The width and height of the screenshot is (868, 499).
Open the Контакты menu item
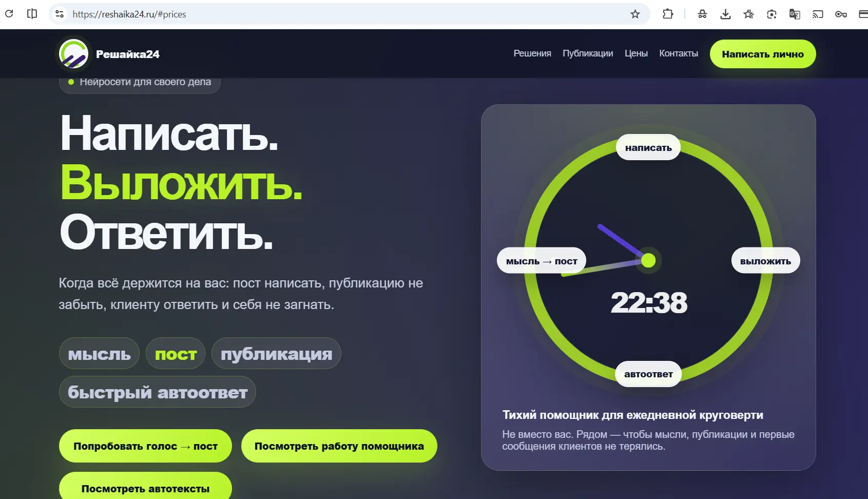[679, 53]
